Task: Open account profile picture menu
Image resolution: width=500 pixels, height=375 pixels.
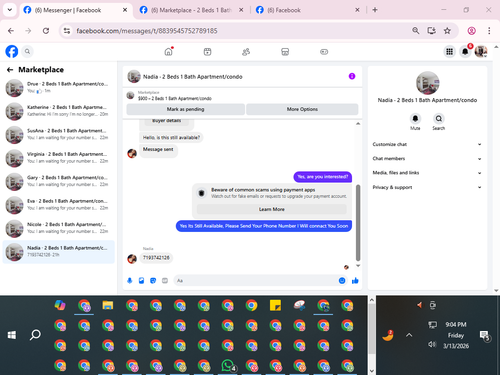Action: tap(481, 52)
